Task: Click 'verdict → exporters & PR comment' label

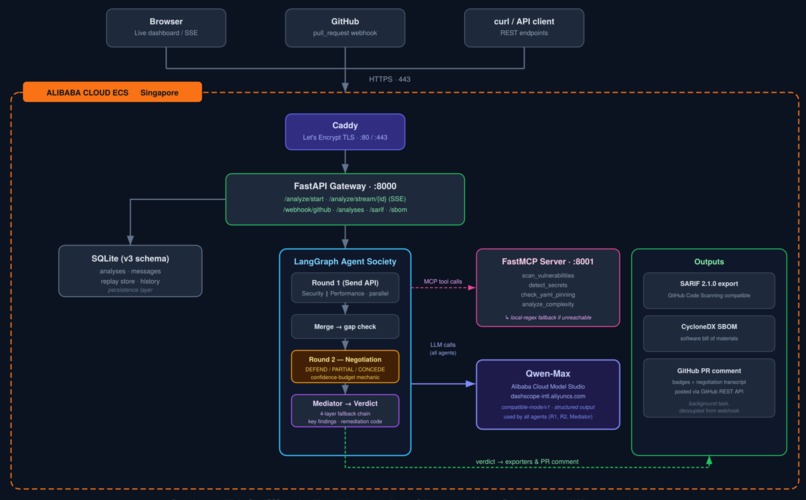Action: coord(527,461)
